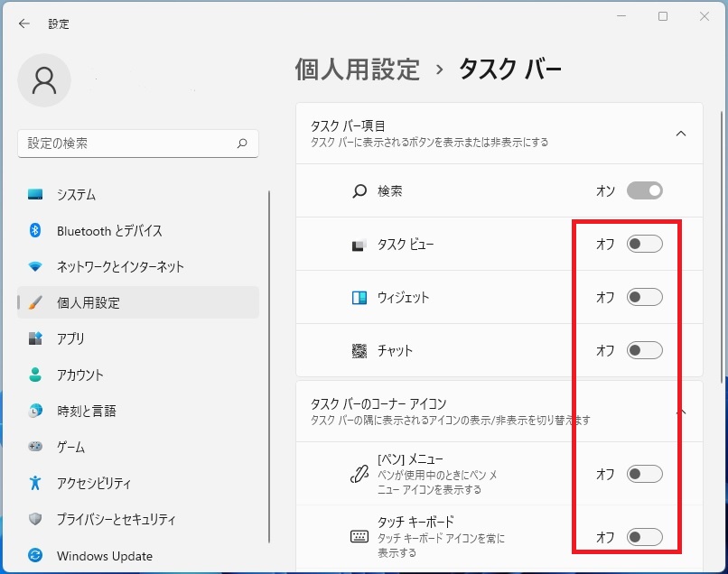Viewport: 728px width, 574px height.
Task: Click the Bluetooth icon in sidebar
Action: pos(35,230)
